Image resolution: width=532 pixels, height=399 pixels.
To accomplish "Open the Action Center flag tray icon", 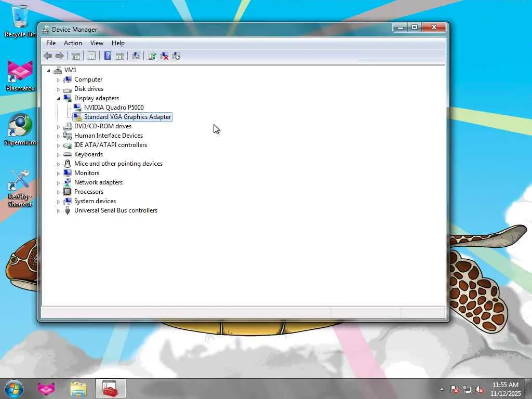I will [454, 389].
